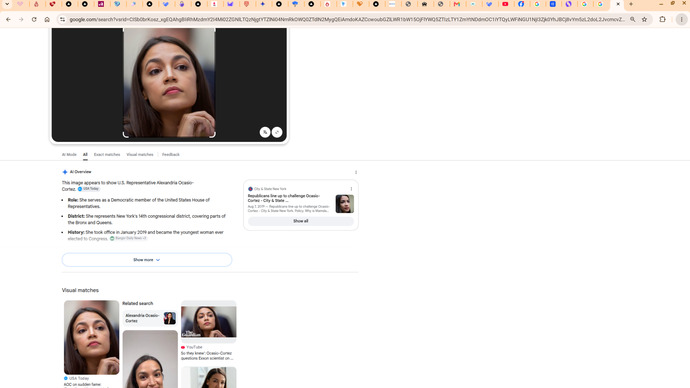Switch to the pink heart tab

(20, 4)
